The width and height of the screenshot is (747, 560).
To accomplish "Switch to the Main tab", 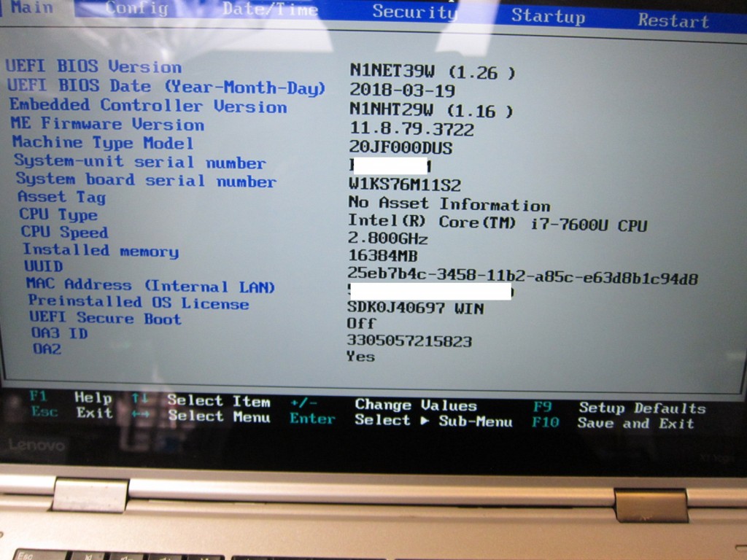I will [31, 7].
